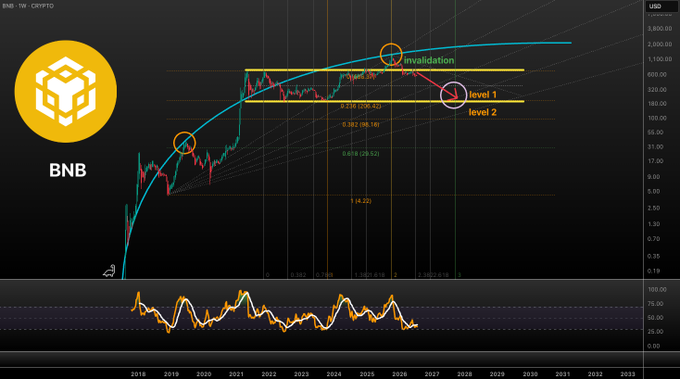Click the USD currency button
Screen dimensions: 680x379
[661, 6]
